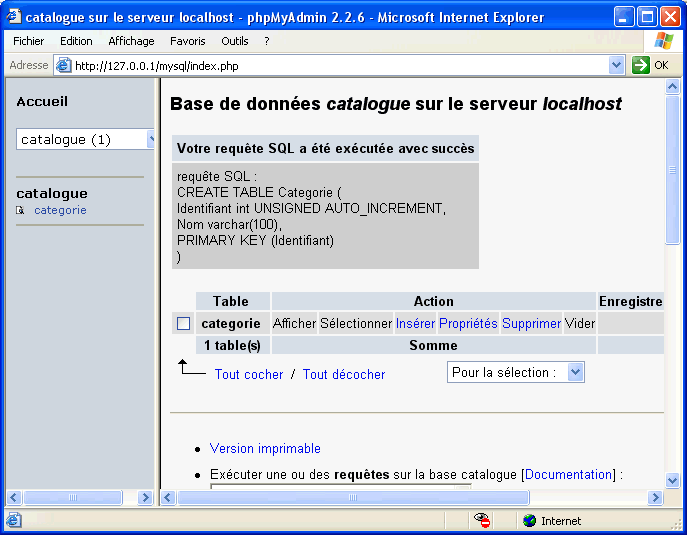Click Supprimer for the categorie table
The height and width of the screenshot is (535, 687).
pyautogui.click(x=531, y=323)
